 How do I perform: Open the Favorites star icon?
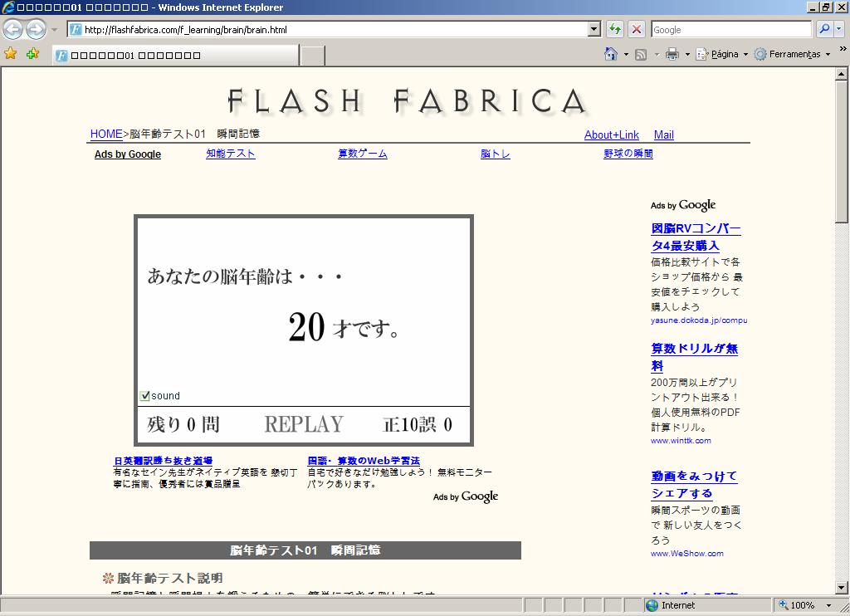point(11,54)
